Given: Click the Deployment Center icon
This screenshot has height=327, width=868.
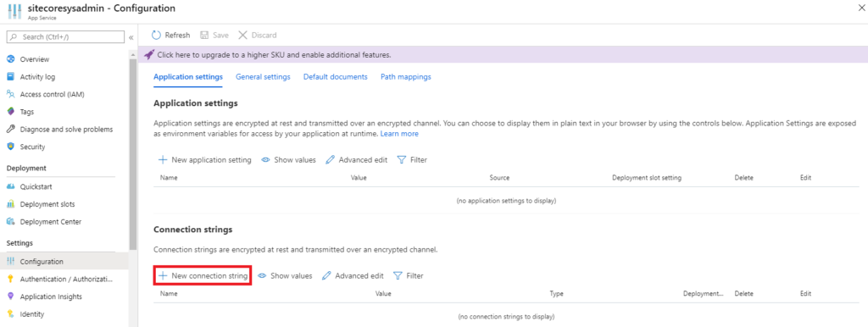Looking at the screenshot, I should click(x=10, y=222).
